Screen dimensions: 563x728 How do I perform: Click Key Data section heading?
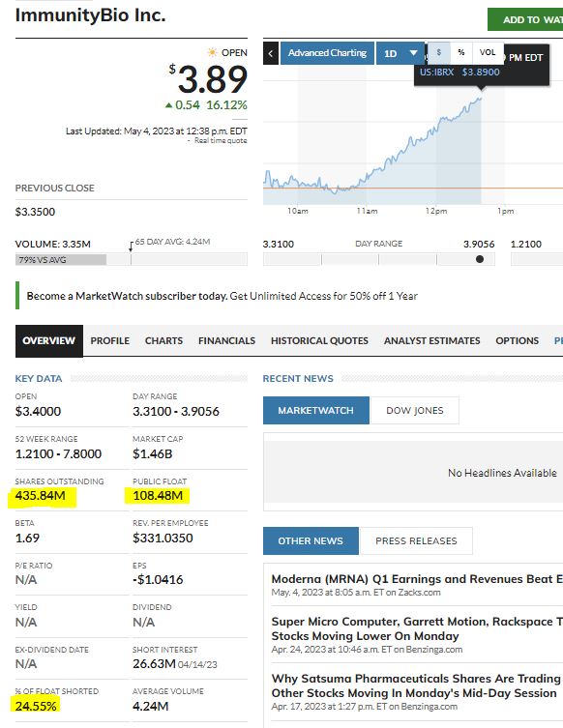click(x=39, y=378)
